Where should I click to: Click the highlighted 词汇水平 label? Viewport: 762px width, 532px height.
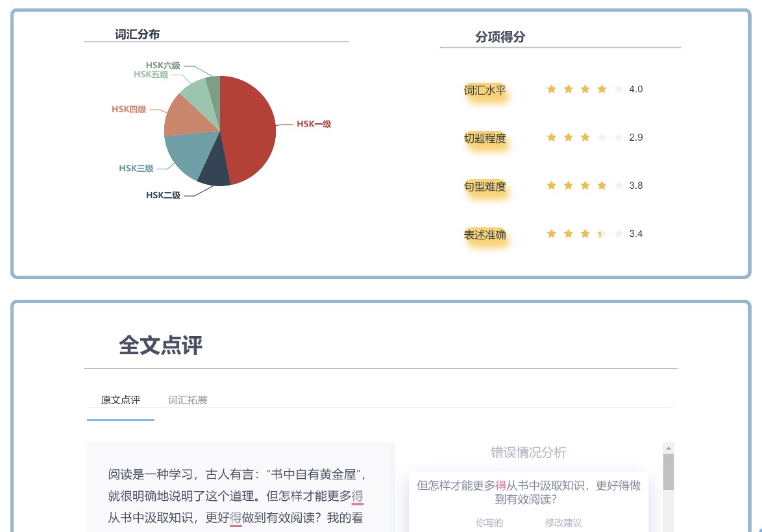click(x=485, y=91)
